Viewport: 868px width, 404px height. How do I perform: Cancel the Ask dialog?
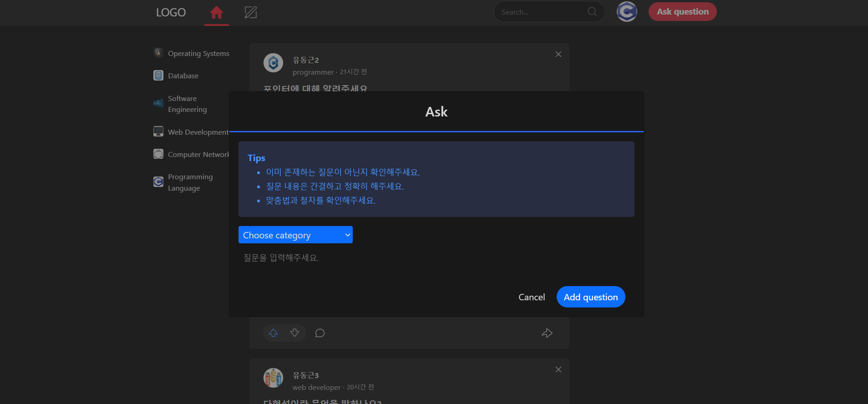click(532, 297)
